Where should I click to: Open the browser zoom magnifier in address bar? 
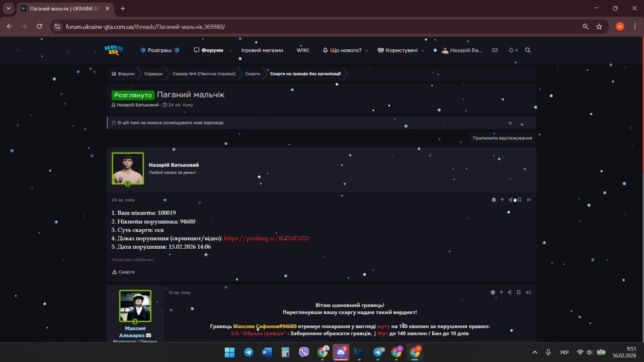[x=586, y=26]
